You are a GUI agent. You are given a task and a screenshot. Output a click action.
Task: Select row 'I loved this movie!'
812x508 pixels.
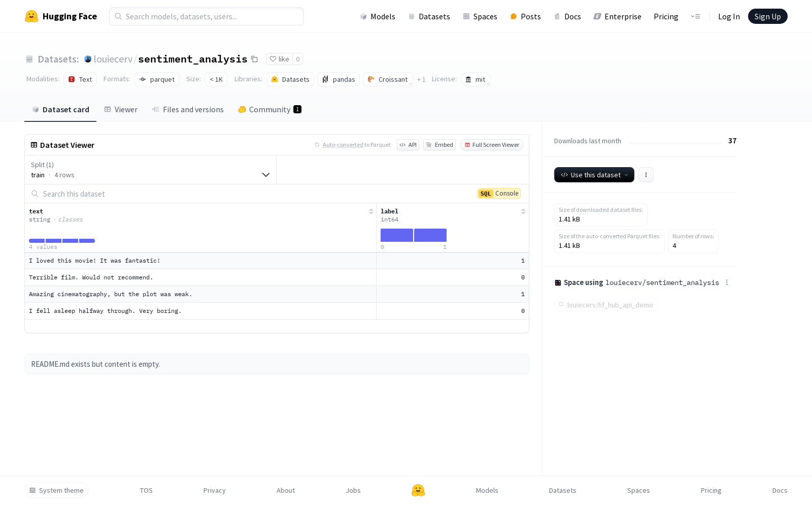277,261
